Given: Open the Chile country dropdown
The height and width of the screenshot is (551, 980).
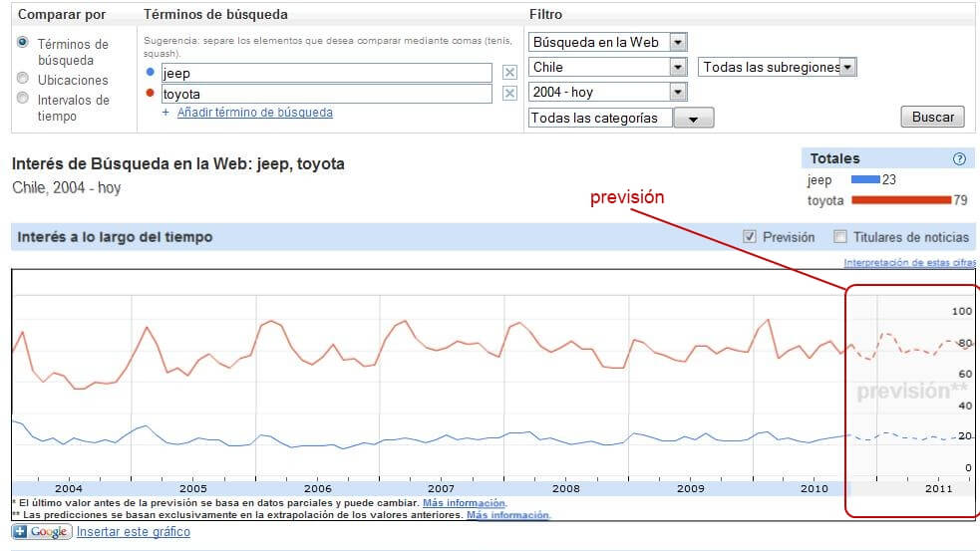Looking at the screenshot, I should tap(608, 67).
